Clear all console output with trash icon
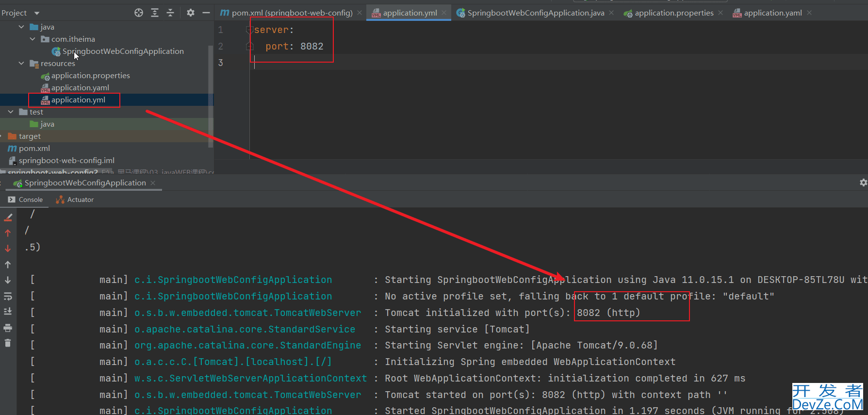Viewport: 868px width, 415px height. [x=8, y=343]
